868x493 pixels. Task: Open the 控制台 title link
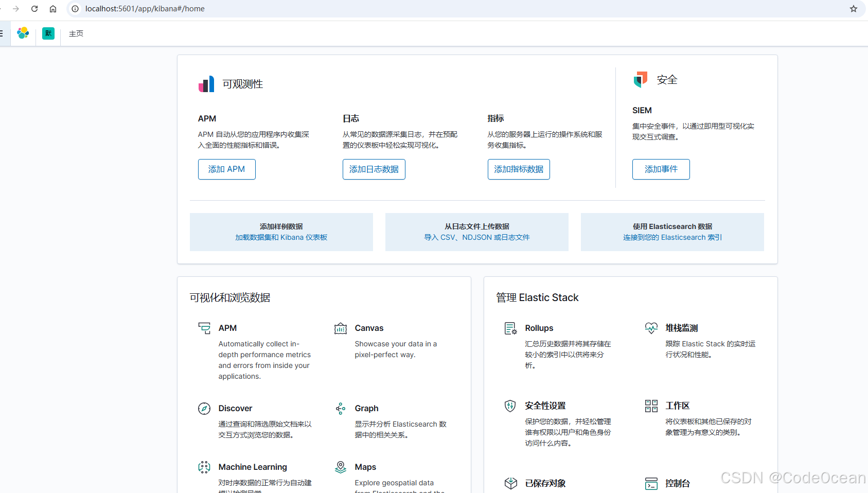coord(678,483)
